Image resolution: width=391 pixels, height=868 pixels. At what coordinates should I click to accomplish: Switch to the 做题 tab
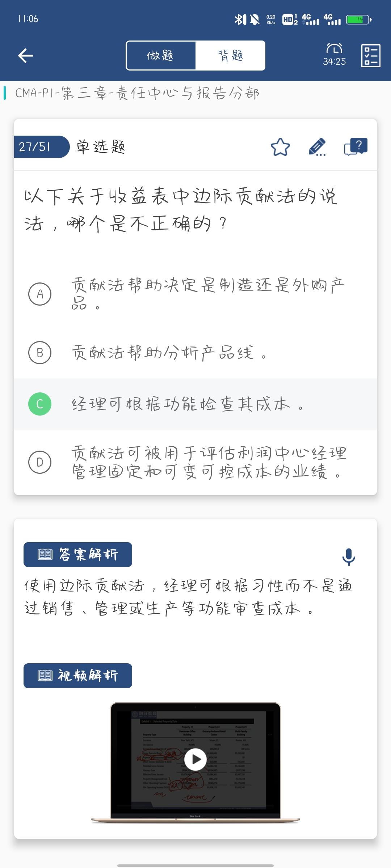coord(160,56)
